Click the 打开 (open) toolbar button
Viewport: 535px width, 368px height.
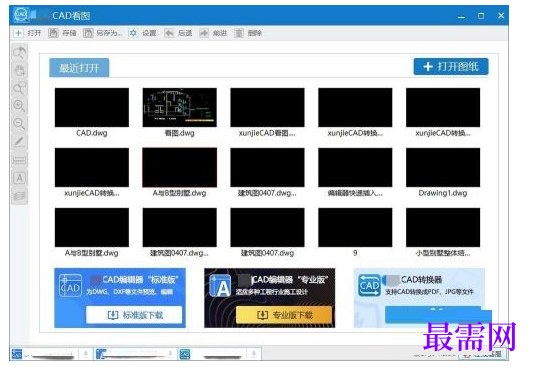click(27, 33)
